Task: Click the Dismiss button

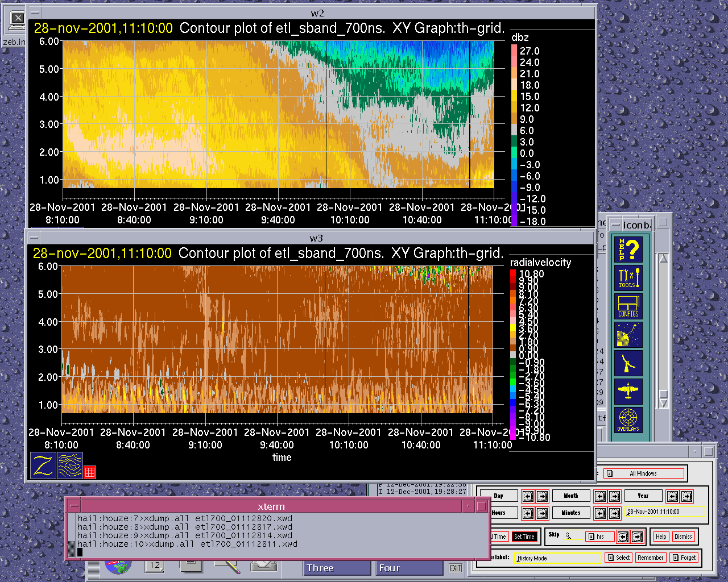Action: coord(683,537)
